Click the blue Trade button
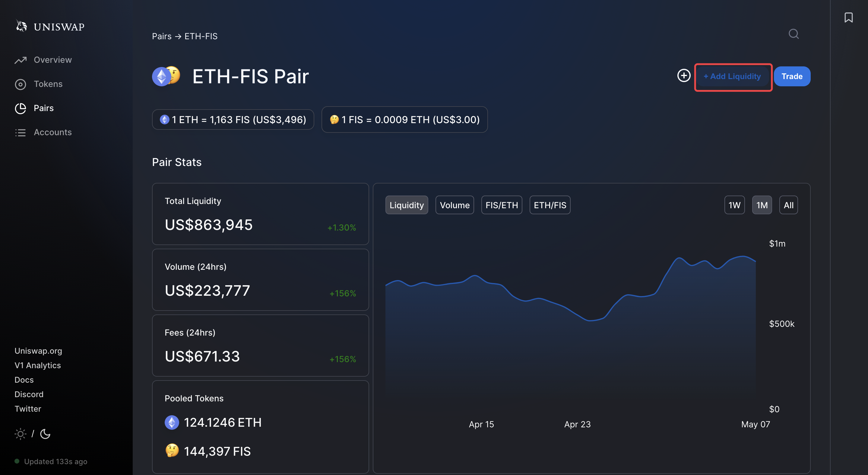 (x=792, y=77)
